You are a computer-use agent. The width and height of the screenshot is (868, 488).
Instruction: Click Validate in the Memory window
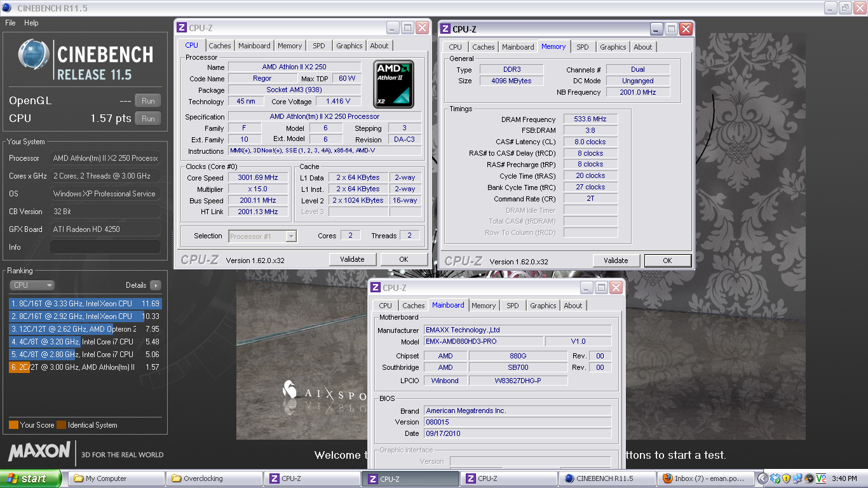pyautogui.click(x=616, y=261)
